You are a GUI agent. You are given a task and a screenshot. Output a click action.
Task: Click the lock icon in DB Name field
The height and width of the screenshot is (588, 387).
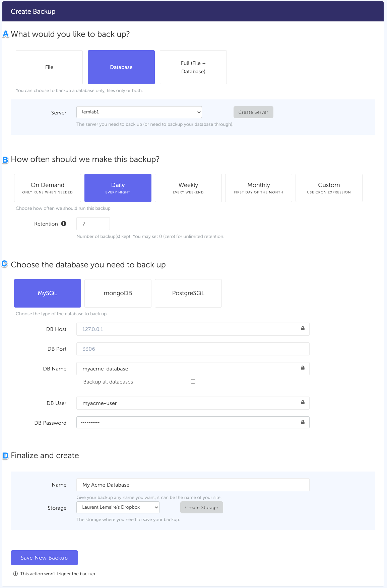coord(303,368)
